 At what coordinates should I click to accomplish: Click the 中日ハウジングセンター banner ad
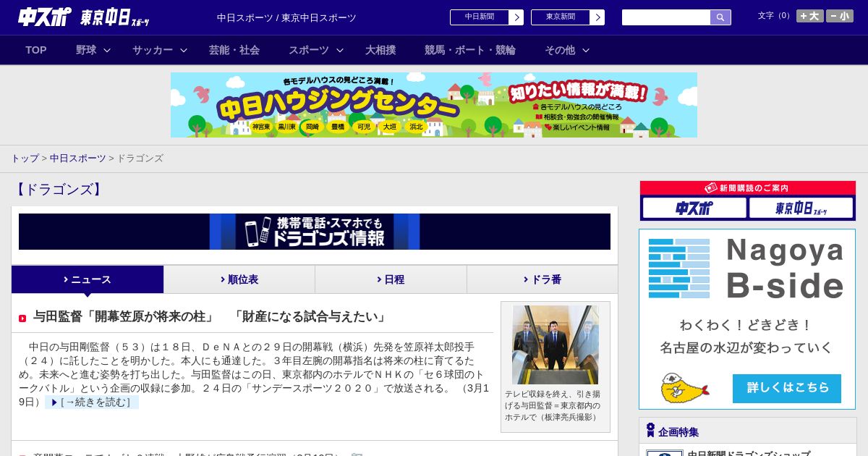point(434,105)
